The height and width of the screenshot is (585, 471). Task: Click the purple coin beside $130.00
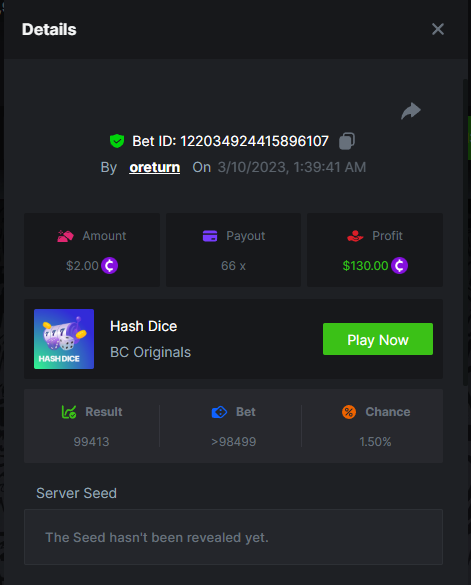click(399, 266)
